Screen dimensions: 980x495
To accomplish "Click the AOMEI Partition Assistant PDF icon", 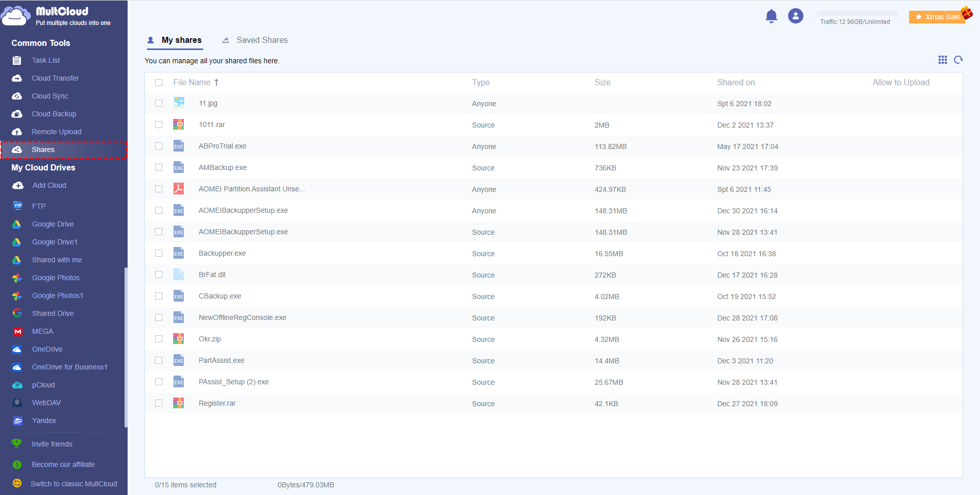I will [179, 189].
